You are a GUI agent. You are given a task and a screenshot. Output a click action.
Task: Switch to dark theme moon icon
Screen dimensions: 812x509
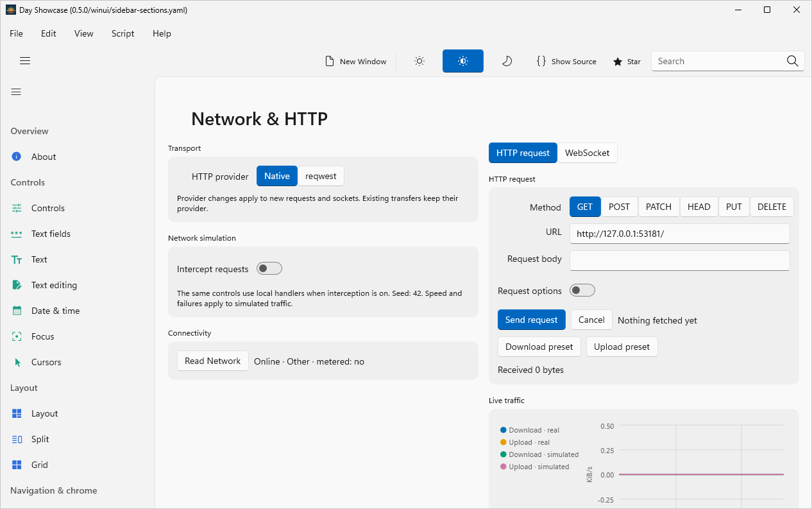[x=507, y=61]
